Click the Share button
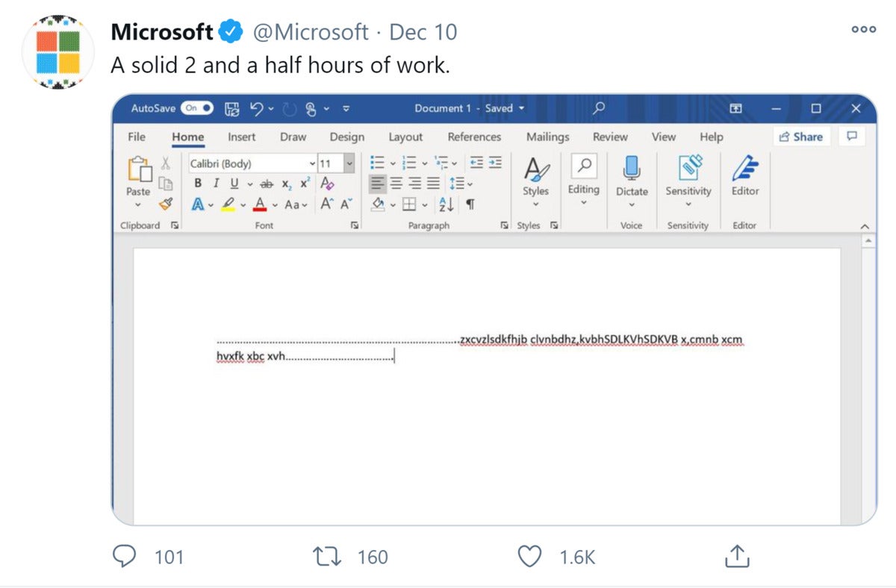 [x=801, y=137]
